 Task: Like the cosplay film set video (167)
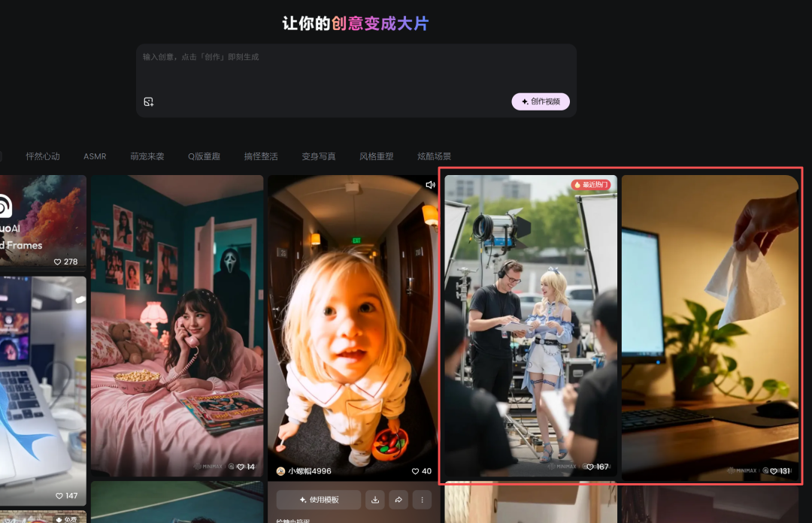click(x=591, y=467)
